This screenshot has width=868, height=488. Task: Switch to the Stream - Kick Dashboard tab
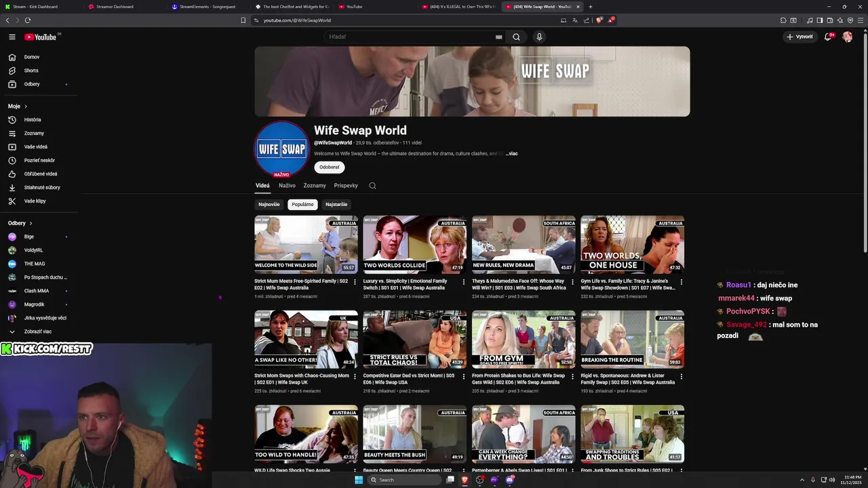coord(41,7)
